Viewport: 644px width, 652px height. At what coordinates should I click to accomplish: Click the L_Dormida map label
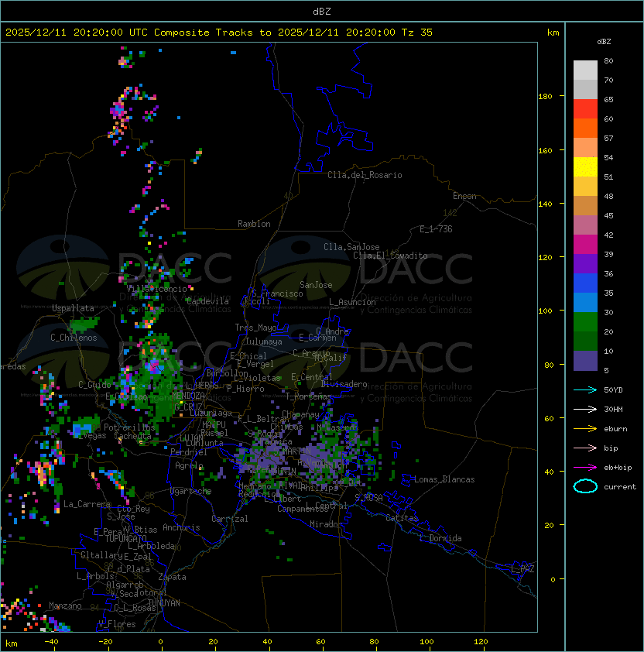440,538
